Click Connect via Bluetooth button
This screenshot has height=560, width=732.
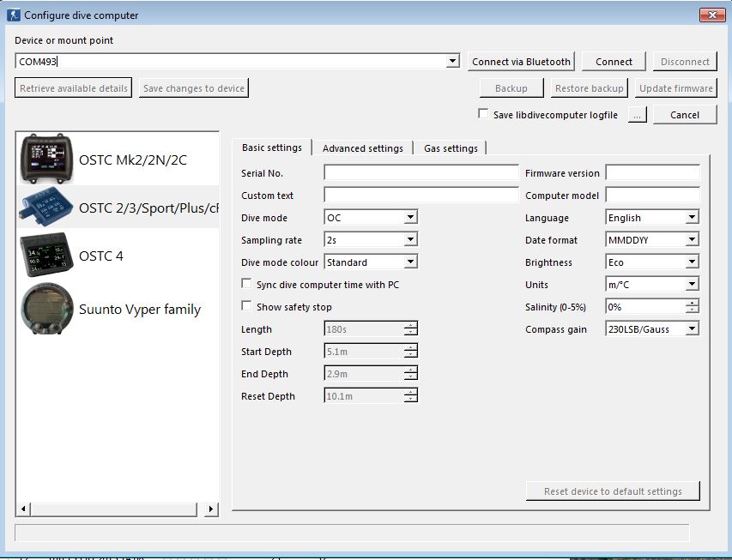[x=521, y=62]
